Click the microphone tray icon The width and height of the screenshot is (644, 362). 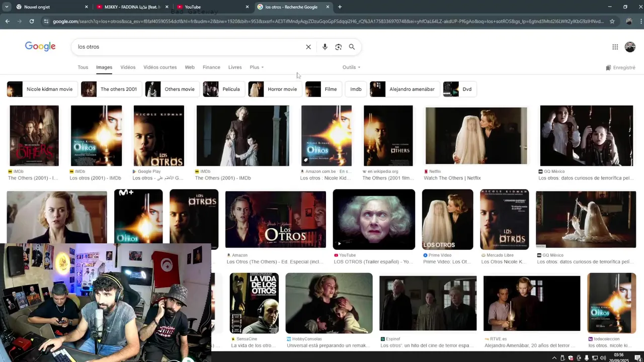tap(587, 358)
